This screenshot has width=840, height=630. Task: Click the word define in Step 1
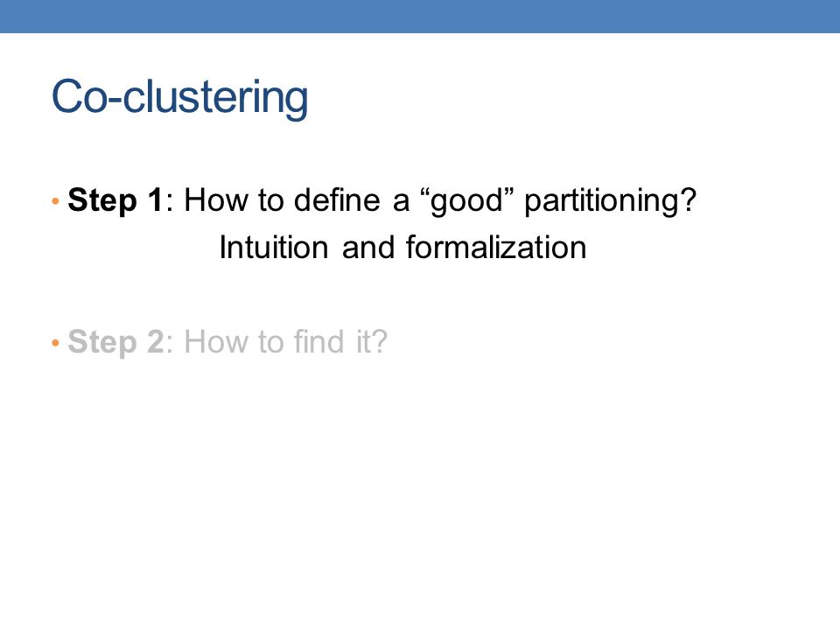(x=337, y=200)
